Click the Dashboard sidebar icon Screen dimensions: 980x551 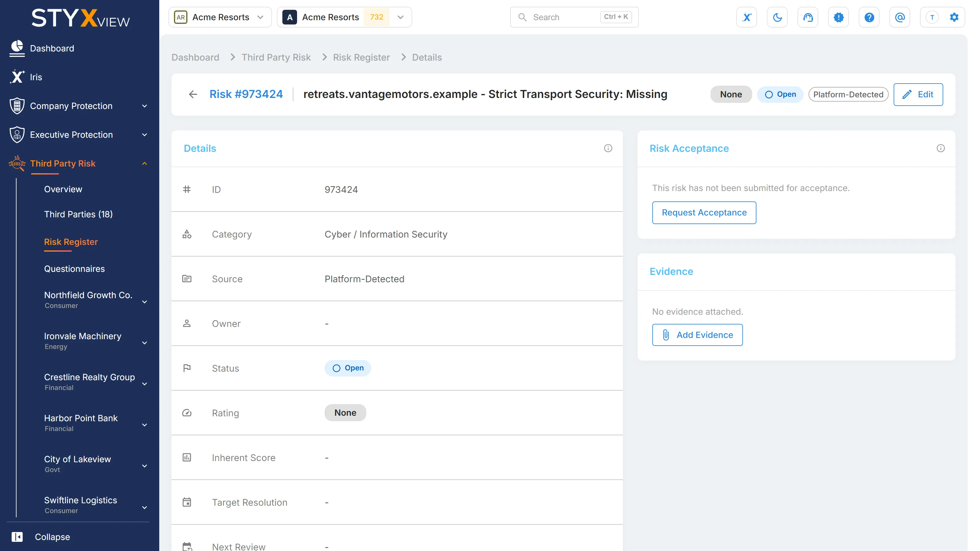coord(17,48)
